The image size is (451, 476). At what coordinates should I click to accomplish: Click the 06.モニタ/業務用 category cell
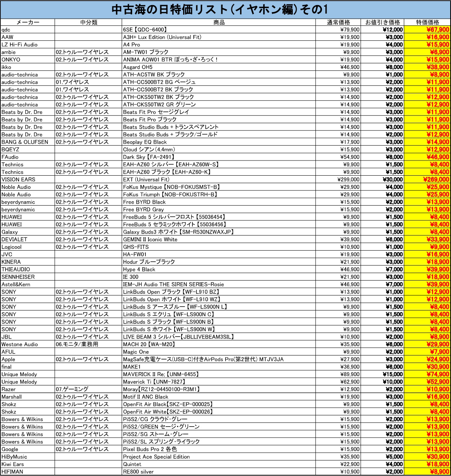coord(88,344)
